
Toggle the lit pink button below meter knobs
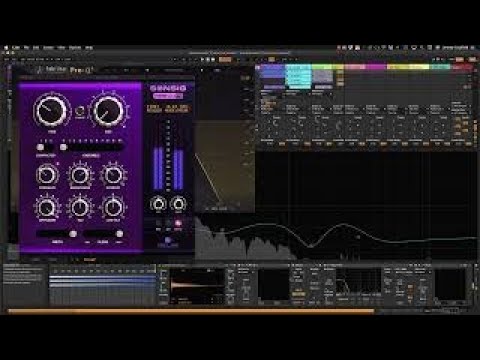tap(178, 223)
